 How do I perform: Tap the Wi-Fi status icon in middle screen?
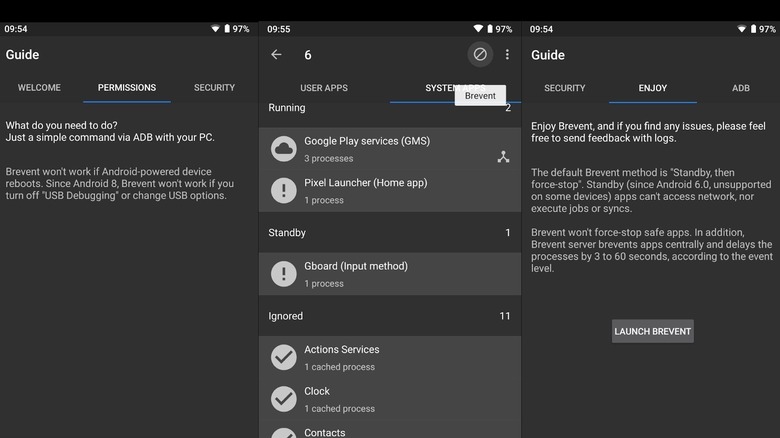[478, 29]
